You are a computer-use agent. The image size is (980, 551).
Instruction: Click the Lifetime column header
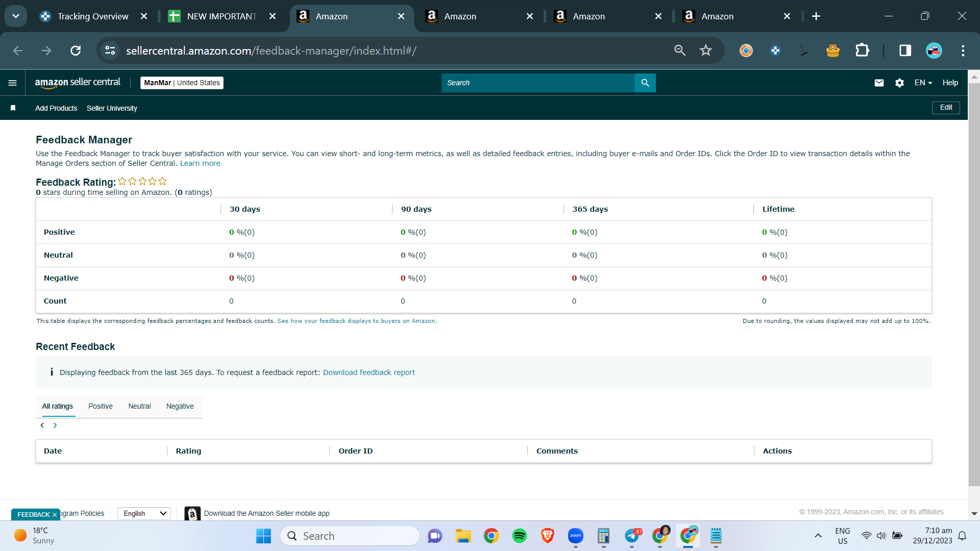click(778, 209)
